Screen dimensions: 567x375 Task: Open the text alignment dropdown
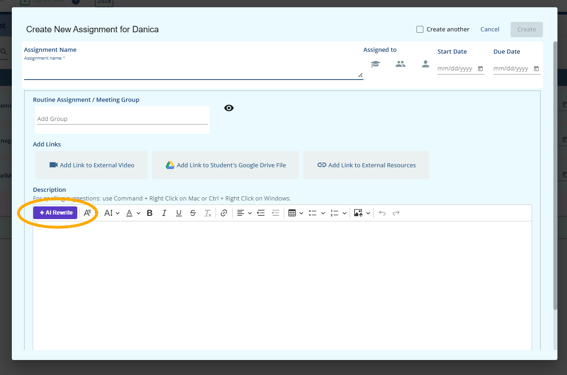pos(244,213)
